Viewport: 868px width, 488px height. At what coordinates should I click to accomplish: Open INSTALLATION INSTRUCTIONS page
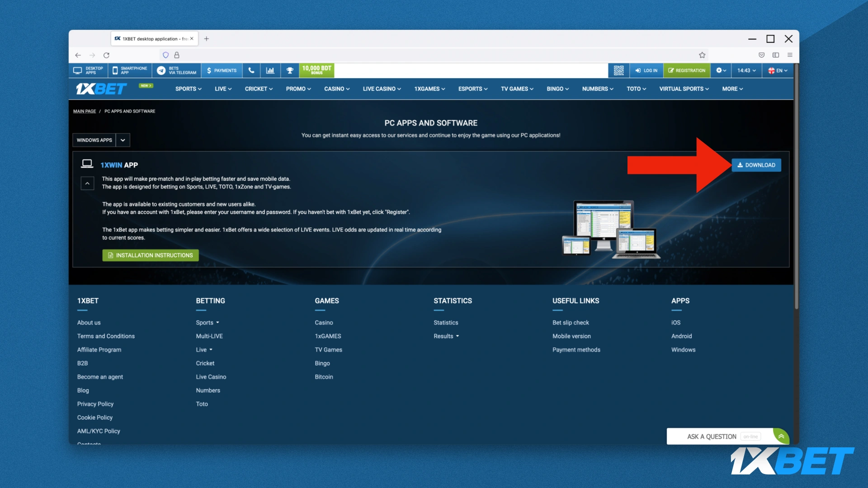(x=151, y=255)
